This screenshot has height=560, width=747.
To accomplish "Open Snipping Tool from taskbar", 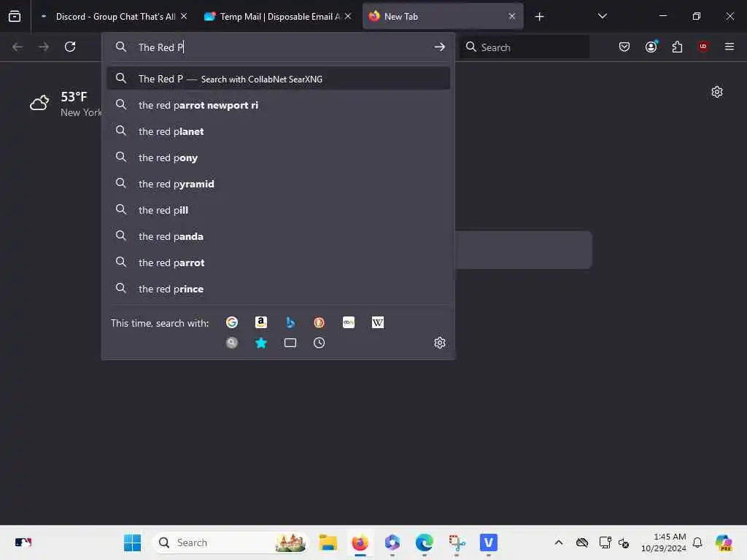I will [x=457, y=542].
